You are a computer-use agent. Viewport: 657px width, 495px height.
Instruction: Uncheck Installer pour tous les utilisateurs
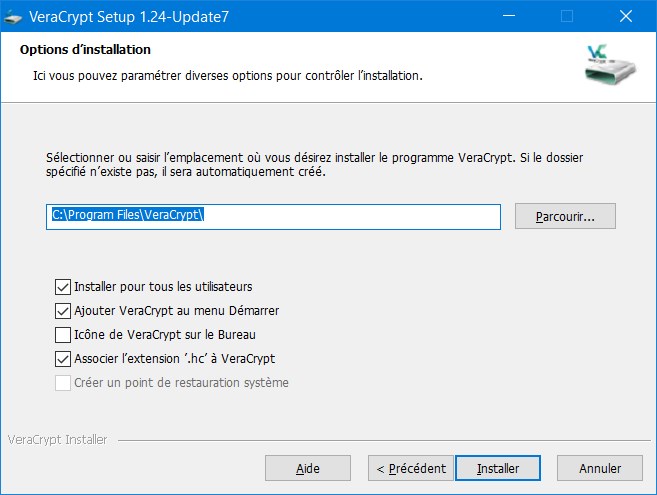(63, 287)
